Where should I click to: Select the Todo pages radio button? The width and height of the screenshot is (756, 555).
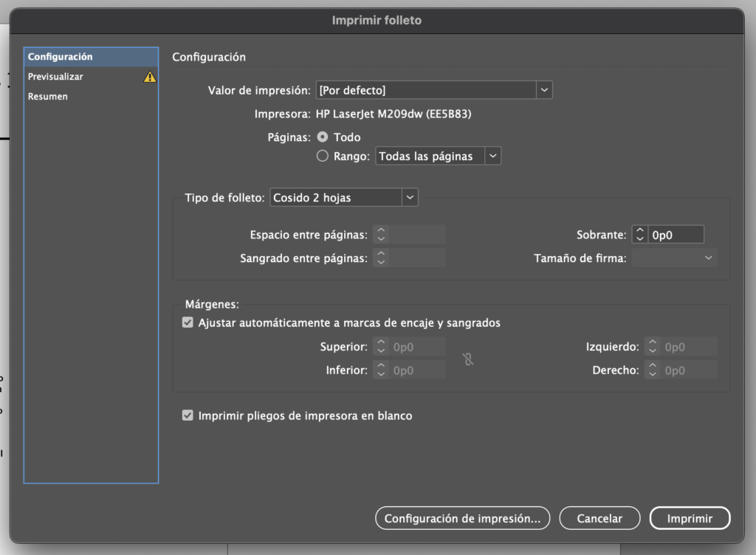click(x=323, y=137)
